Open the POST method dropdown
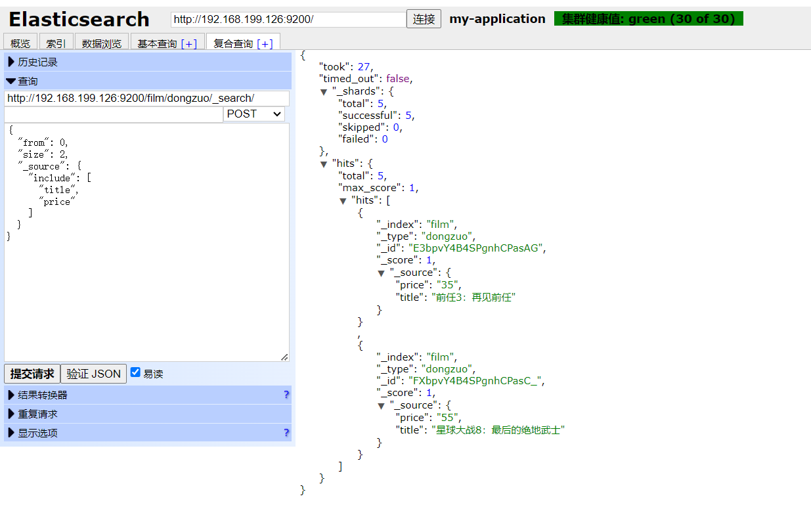 [253, 114]
